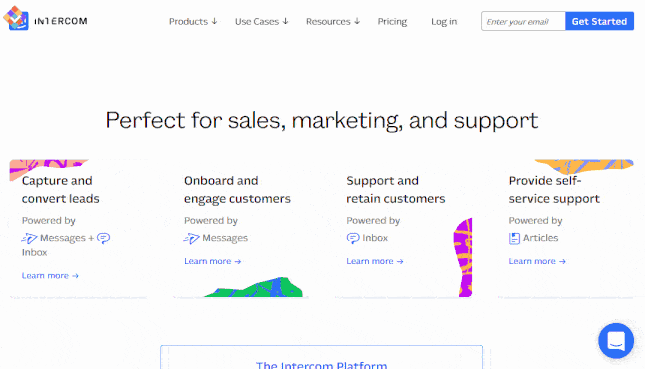Image resolution: width=645 pixels, height=369 pixels.
Task: Click the Intercom logo icon
Action: click(x=16, y=18)
